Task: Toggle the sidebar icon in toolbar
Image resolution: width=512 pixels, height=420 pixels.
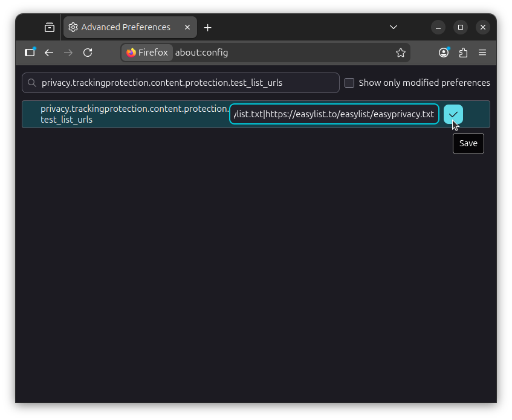Action: click(30, 53)
